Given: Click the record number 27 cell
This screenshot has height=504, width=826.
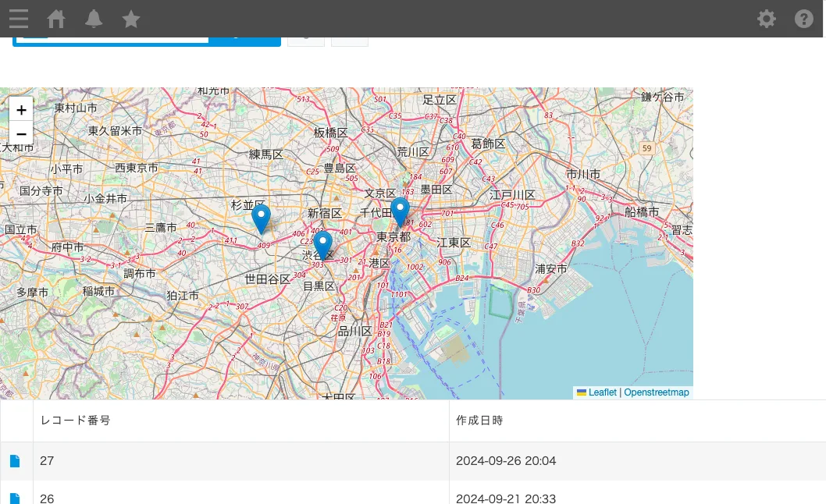Looking at the screenshot, I should pos(240,461).
